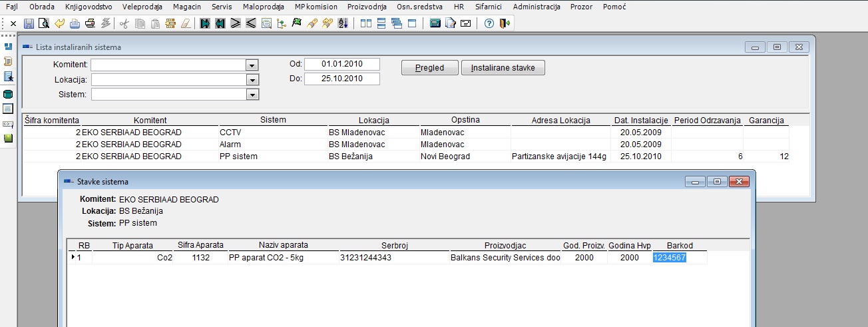Open the Knjigovodstvo menu
868x327 pixels.
[89, 7]
